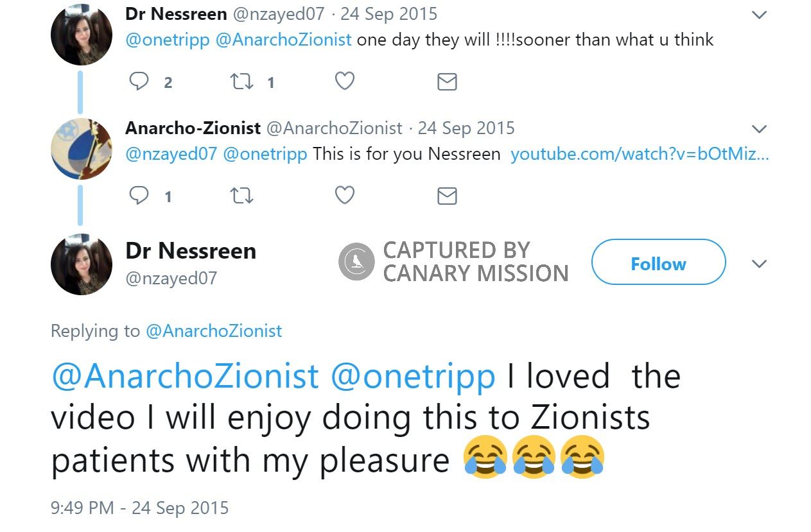Open options chevron on Anarcho-Zionist tweet
The width and height of the screenshot is (811, 532).
(x=759, y=130)
